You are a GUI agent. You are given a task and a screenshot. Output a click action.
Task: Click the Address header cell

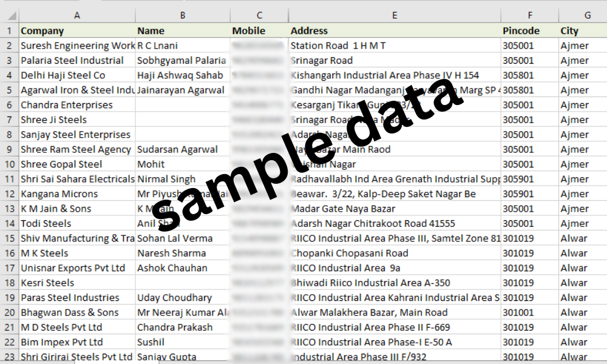(395, 30)
